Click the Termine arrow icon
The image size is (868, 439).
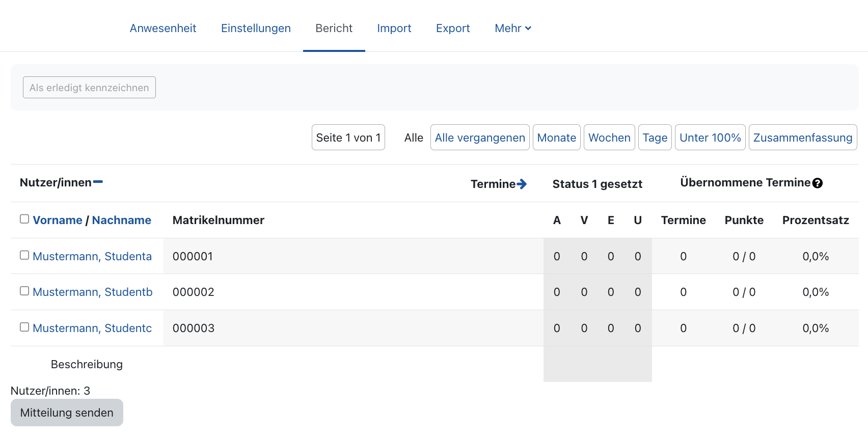(522, 184)
